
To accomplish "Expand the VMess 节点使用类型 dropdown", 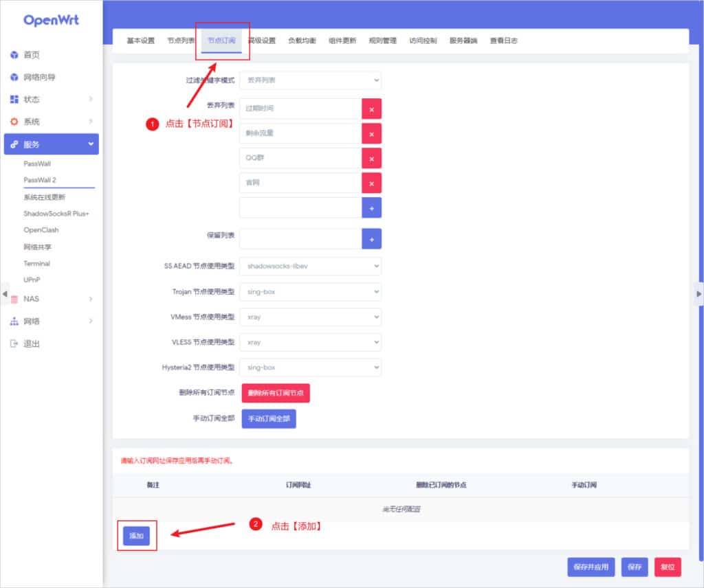I will [x=310, y=317].
